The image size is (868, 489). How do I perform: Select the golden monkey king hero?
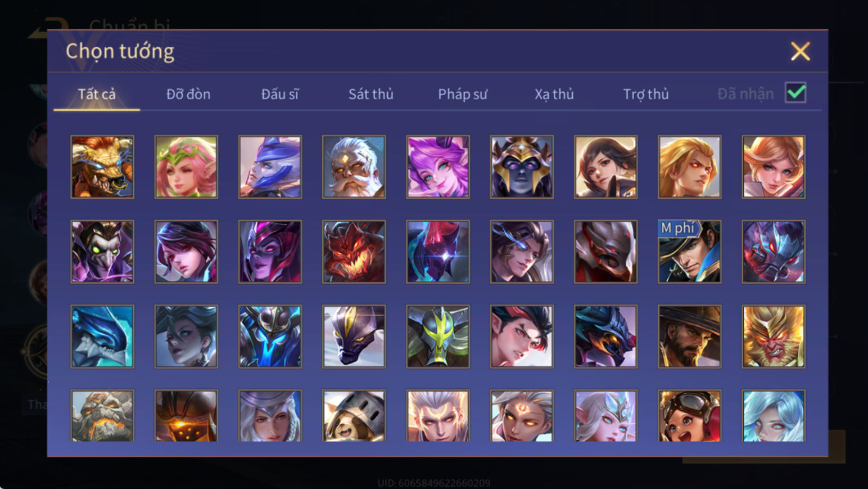(774, 337)
